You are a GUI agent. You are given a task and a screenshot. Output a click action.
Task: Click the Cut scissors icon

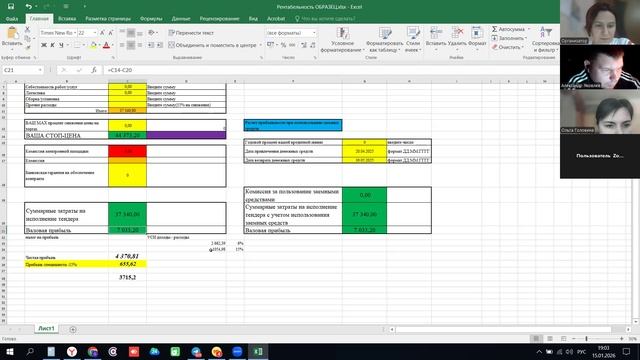27,29
